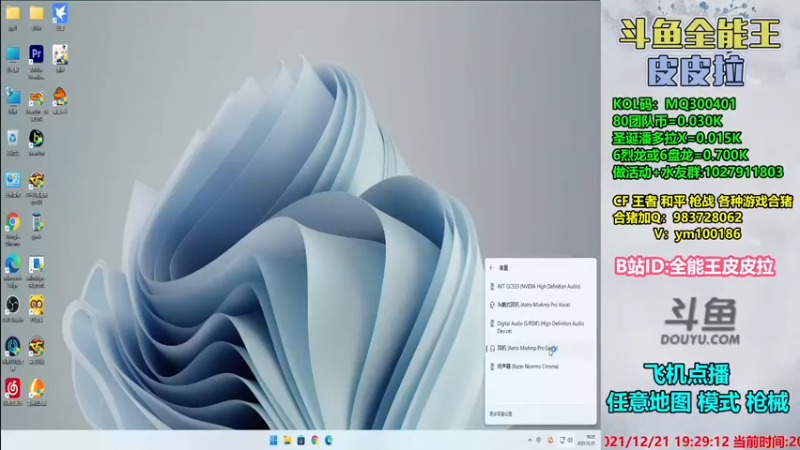Screen dimensions: 800x450
Task: Open more volume settings link in flyout
Action: (501, 414)
